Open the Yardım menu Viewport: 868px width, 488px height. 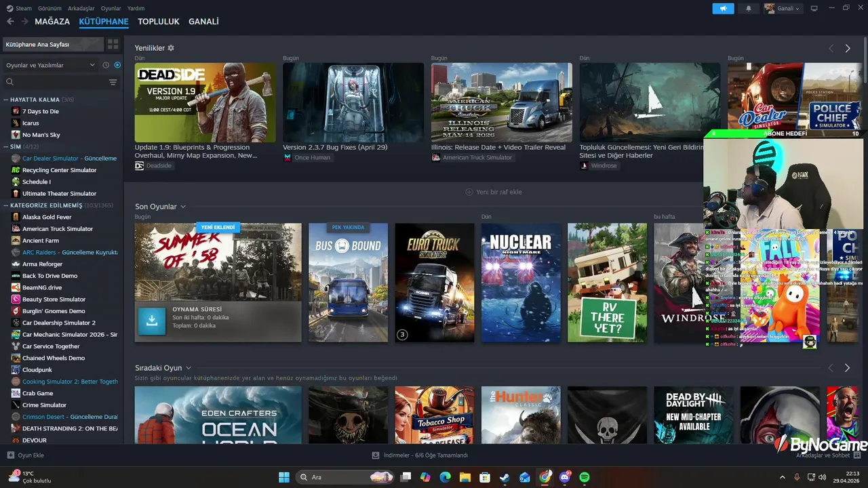tap(136, 8)
